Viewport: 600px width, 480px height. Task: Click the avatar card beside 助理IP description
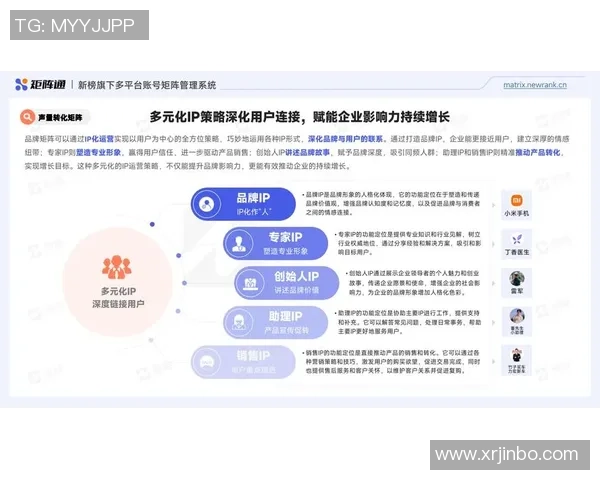pos(516,322)
